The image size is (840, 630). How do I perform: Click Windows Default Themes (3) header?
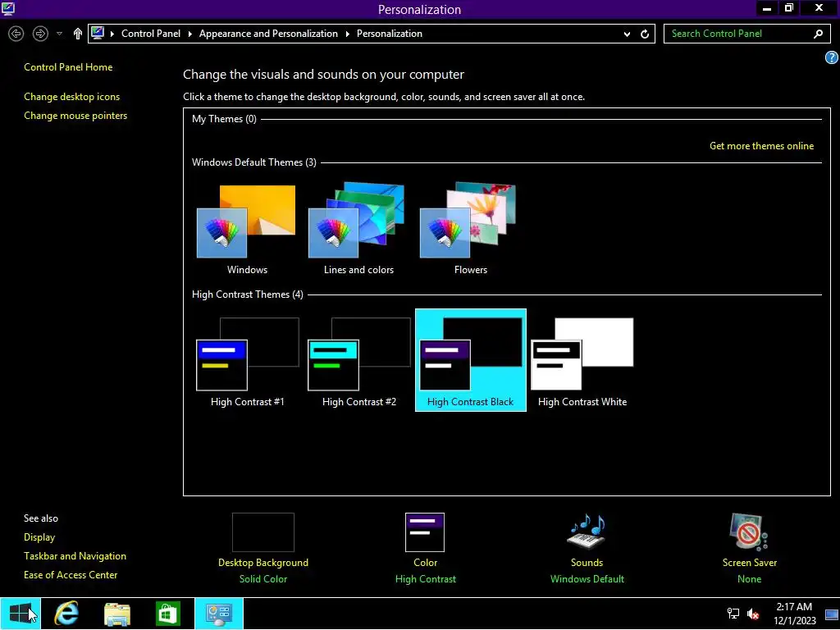coord(254,162)
